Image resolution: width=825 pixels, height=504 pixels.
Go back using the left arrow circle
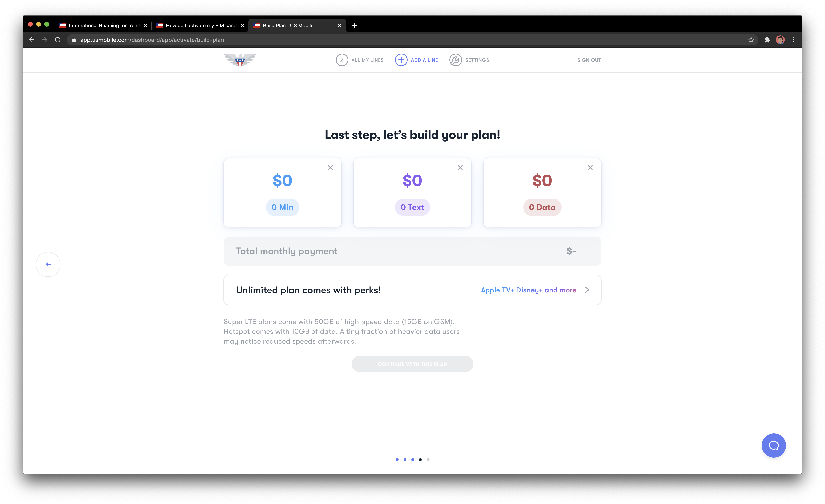click(x=48, y=264)
